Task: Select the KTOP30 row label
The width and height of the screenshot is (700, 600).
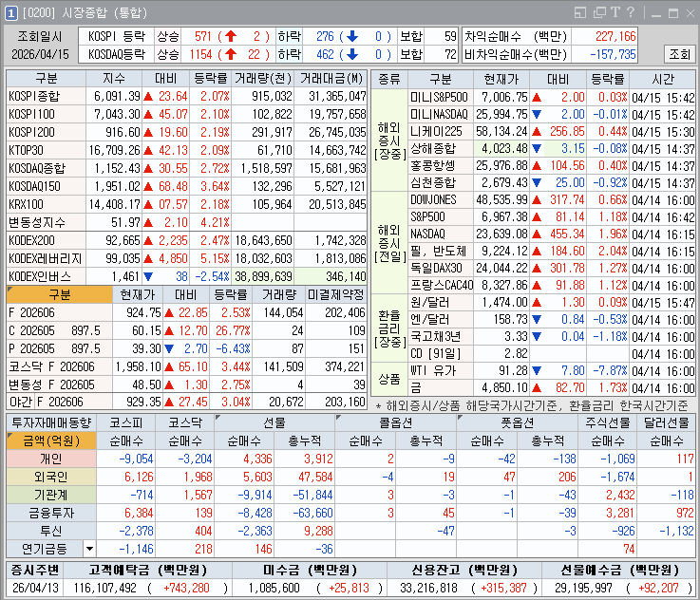Action: click(x=46, y=150)
